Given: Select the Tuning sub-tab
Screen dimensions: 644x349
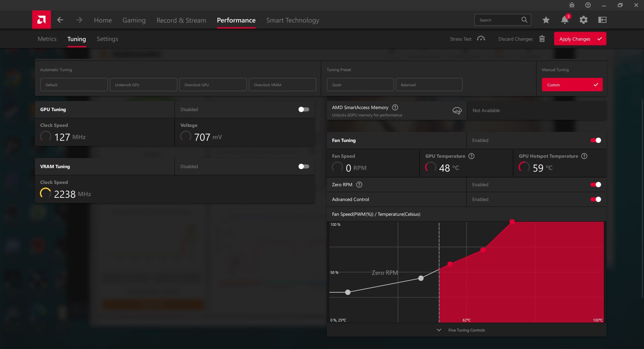Looking at the screenshot, I should pyautogui.click(x=77, y=39).
